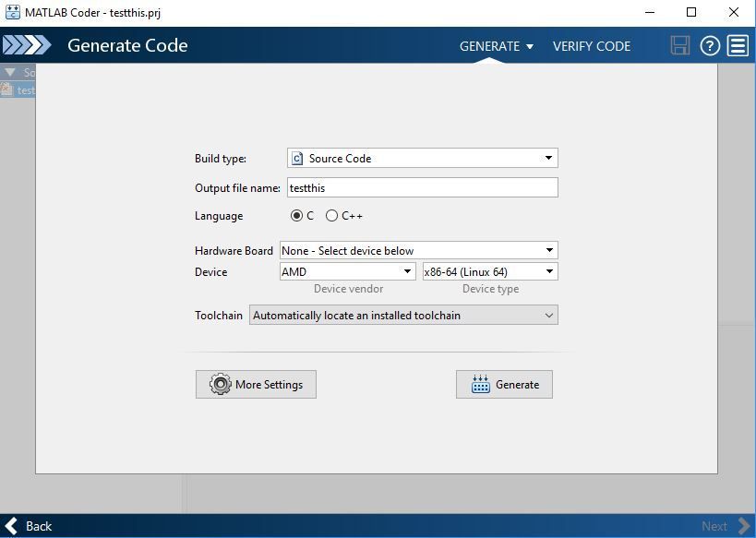756x538 pixels.
Task: Click the GENERATE tab label
Action: coord(489,46)
